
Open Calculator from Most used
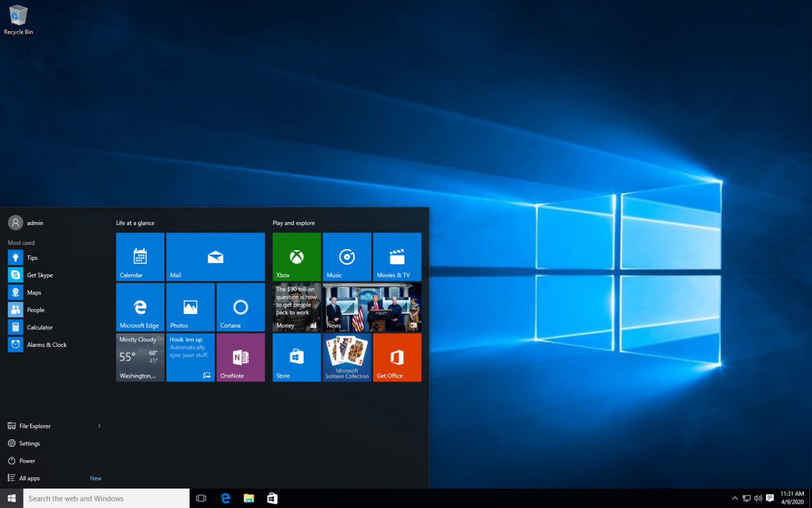(x=55, y=327)
